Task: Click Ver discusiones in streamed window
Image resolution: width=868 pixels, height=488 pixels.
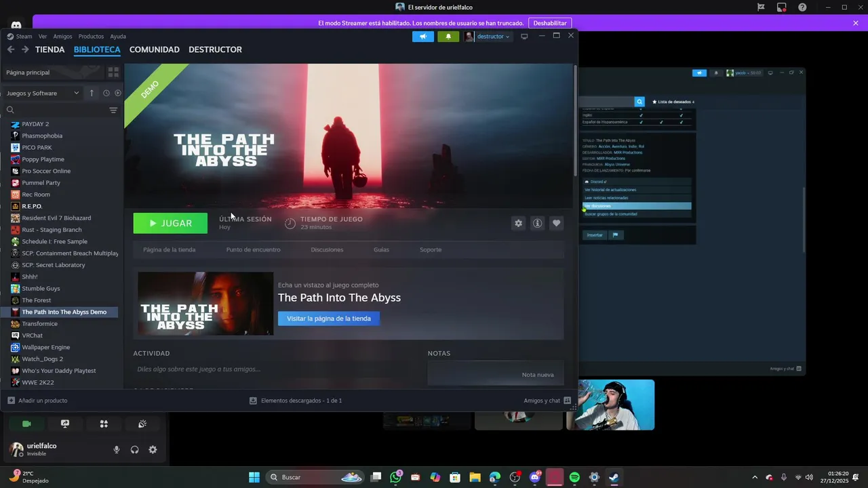Action: click(x=637, y=206)
